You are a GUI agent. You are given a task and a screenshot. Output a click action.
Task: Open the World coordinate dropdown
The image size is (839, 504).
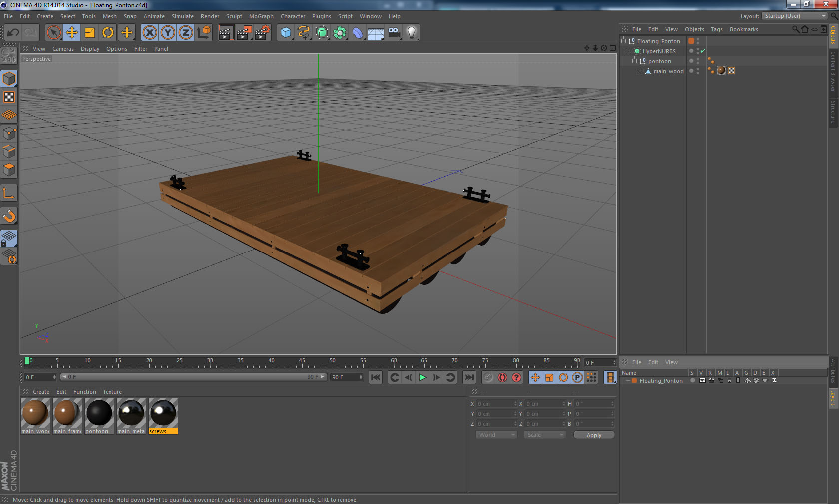tap(496, 435)
